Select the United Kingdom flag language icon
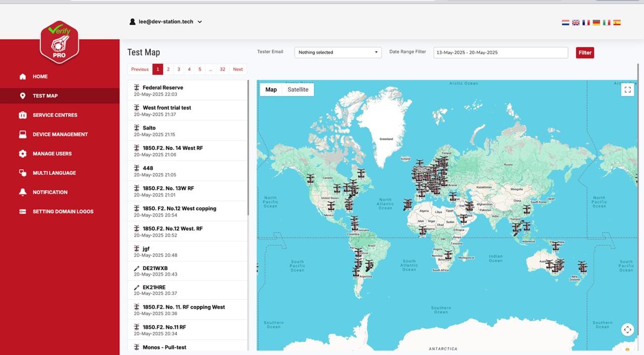This screenshot has height=355, width=644. (x=576, y=23)
